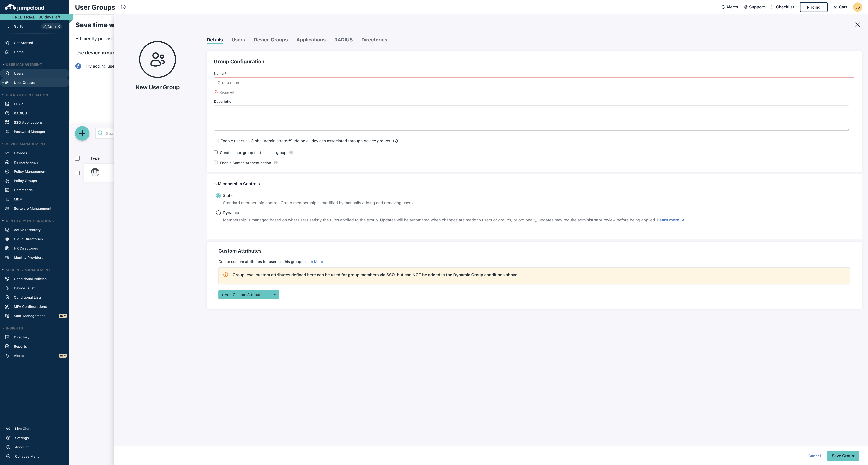Open Live Chat icon

(8, 429)
